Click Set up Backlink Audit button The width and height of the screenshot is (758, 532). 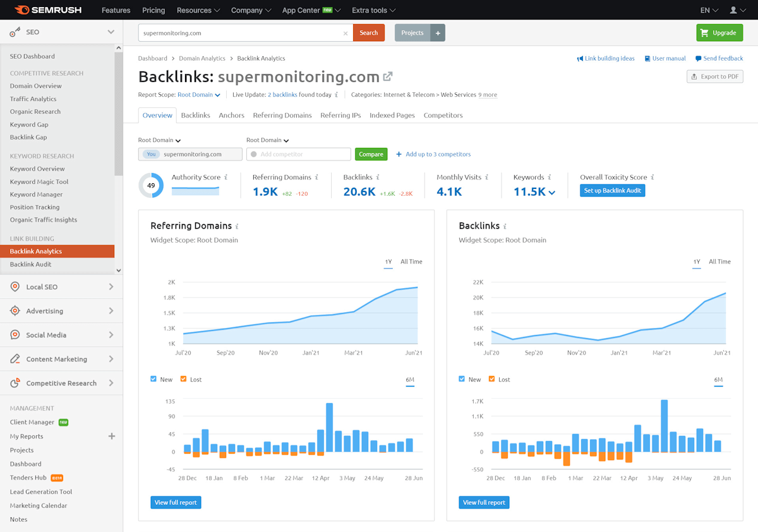coord(612,191)
